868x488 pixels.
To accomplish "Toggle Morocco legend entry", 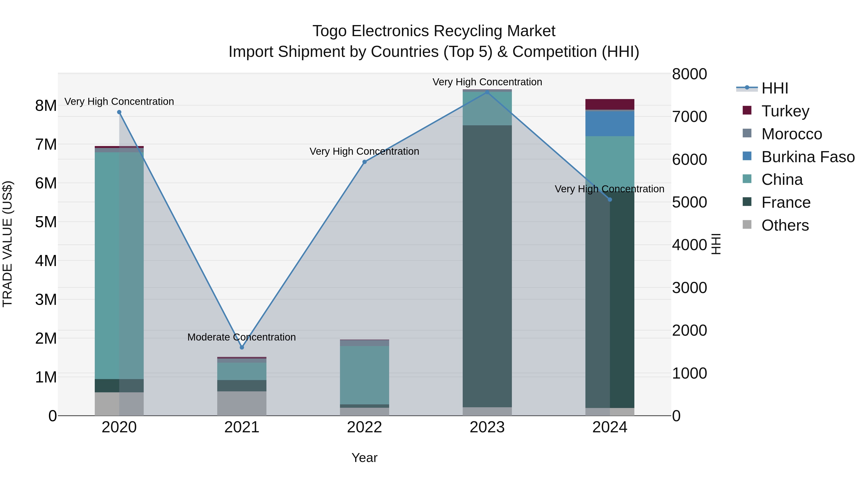I will click(x=782, y=134).
